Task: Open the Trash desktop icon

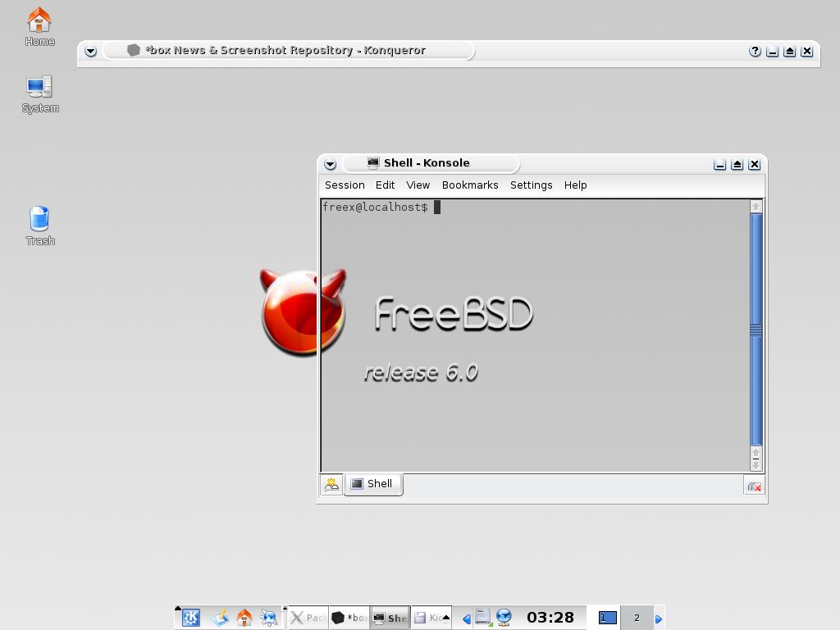Action: 40,226
